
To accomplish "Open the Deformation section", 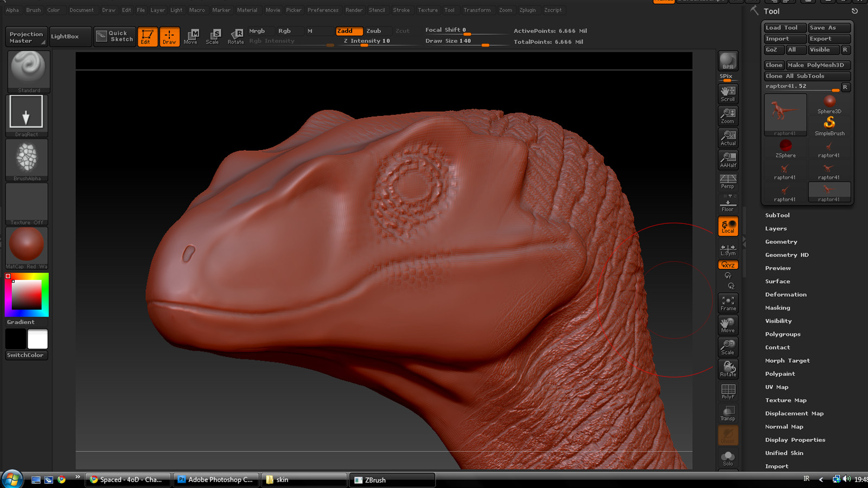I will 786,294.
